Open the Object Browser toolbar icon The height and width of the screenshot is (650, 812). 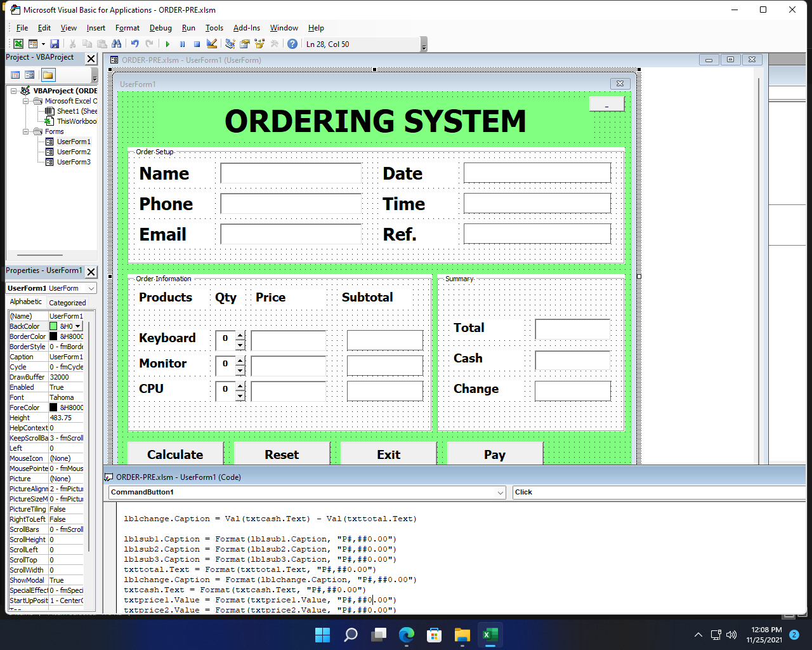259,44
